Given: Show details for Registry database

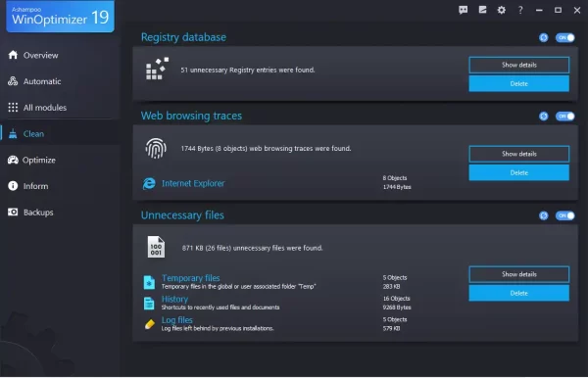Looking at the screenshot, I should coord(519,65).
